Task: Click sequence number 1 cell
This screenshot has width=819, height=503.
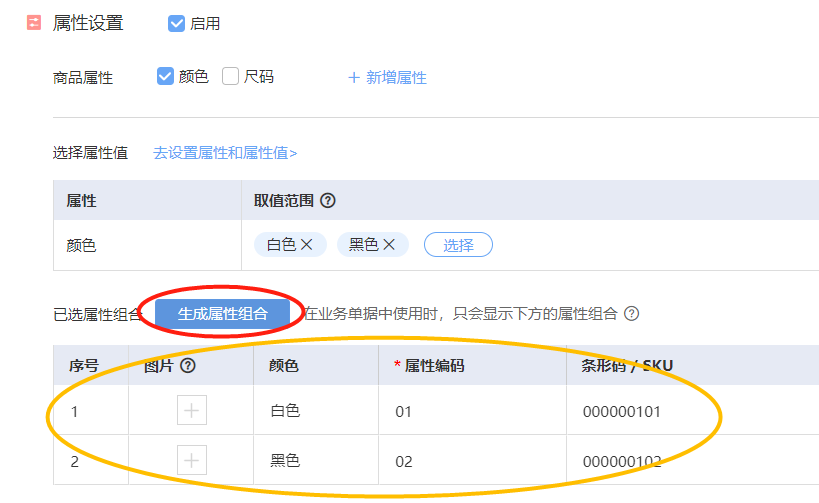Action: tap(91, 411)
